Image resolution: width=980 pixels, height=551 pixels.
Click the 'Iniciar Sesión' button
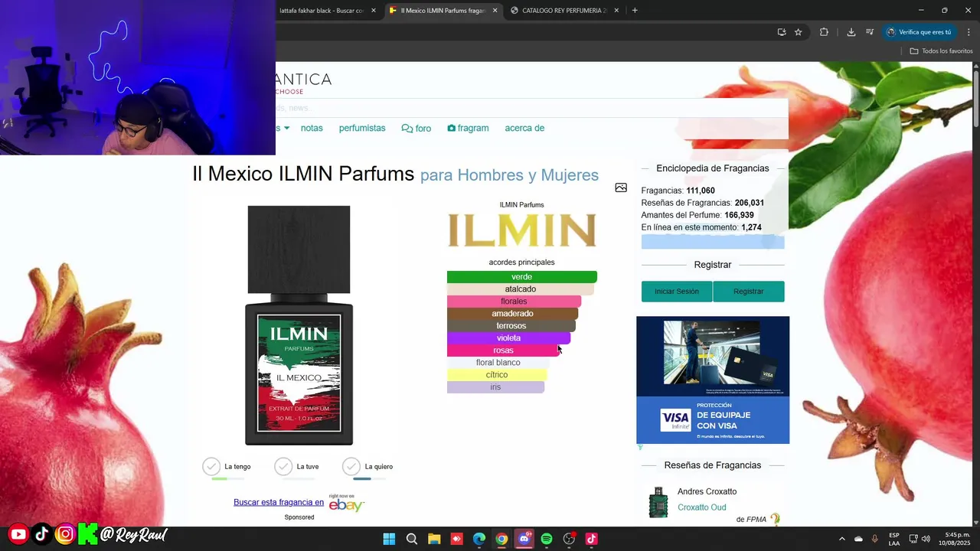pyautogui.click(x=677, y=292)
